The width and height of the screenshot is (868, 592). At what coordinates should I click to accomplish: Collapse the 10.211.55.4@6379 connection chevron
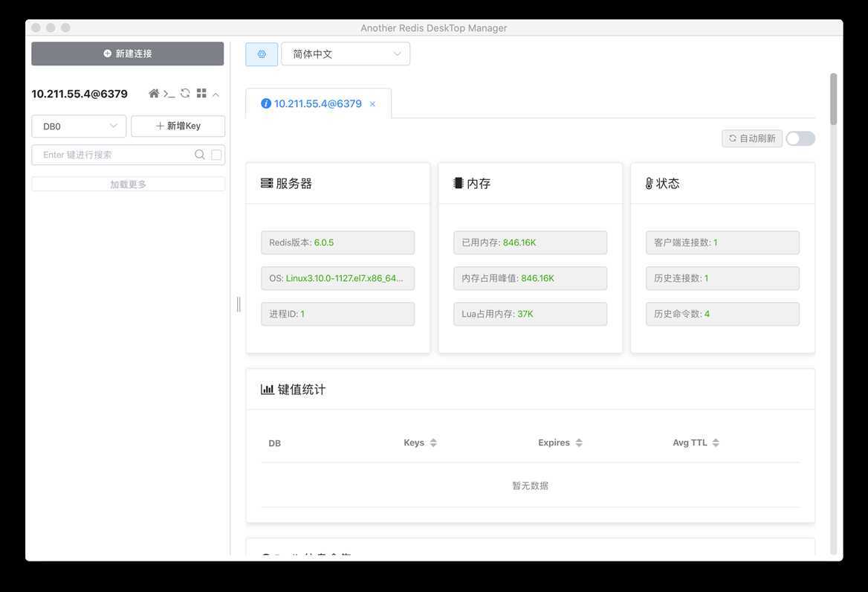(x=216, y=94)
